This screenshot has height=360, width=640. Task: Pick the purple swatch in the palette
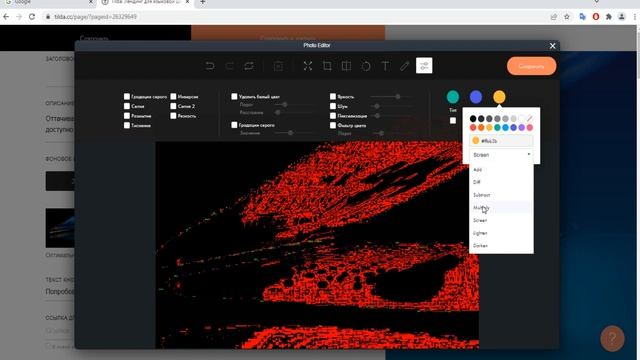pyautogui.click(x=522, y=127)
